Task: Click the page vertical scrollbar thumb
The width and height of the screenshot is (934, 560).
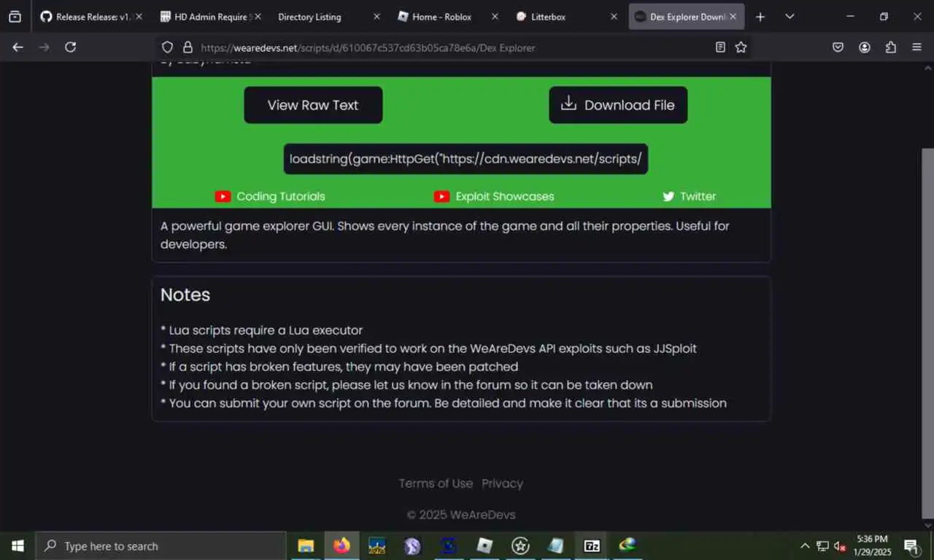Action: 927,332
